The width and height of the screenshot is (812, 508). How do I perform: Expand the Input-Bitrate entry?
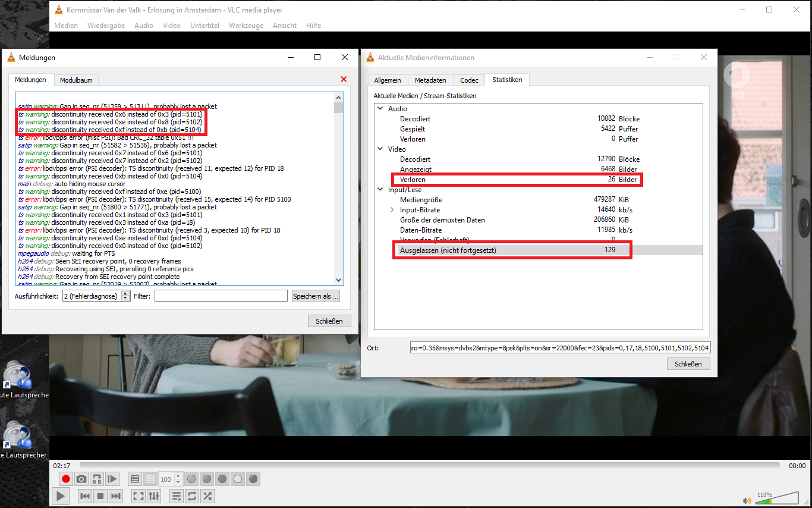click(392, 210)
